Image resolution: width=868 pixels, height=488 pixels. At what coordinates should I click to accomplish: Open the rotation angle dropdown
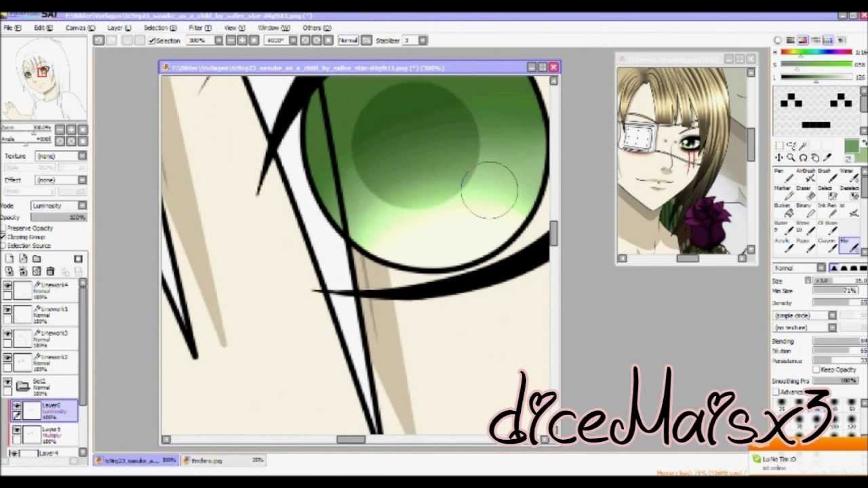[x=293, y=41]
